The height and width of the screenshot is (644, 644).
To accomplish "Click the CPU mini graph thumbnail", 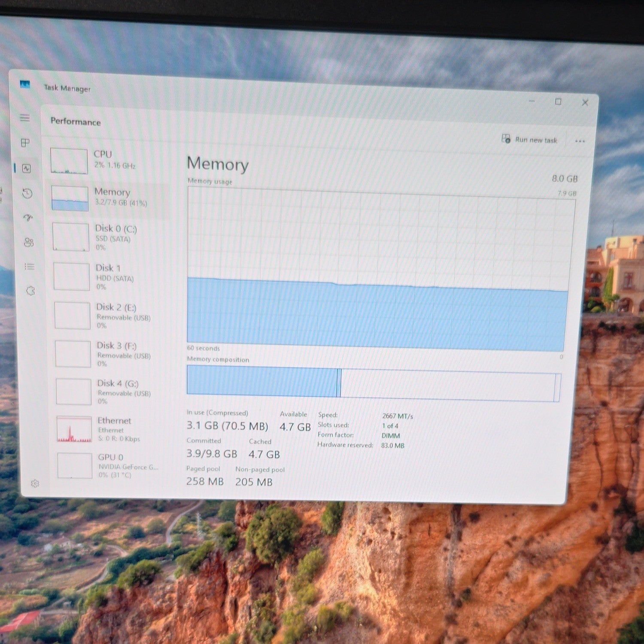I will (x=69, y=161).
